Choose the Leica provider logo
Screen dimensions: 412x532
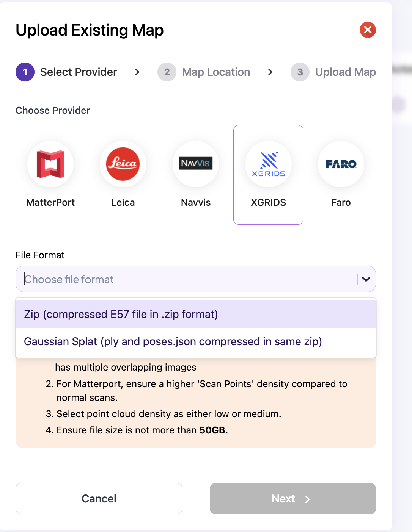click(x=123, y=164)
